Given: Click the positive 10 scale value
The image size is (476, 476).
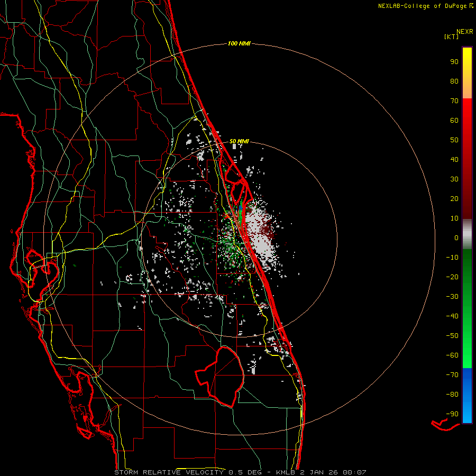Looking at the screenshot, I should point(454,218).
